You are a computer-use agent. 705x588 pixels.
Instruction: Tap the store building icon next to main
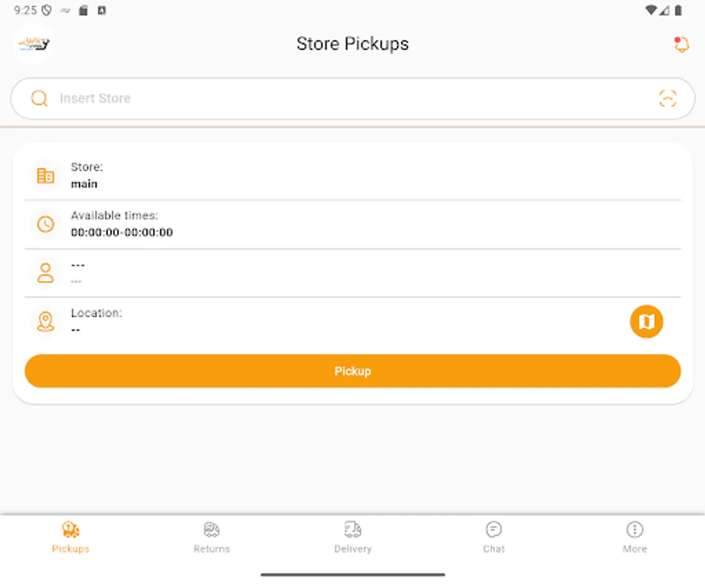point(44,174)
